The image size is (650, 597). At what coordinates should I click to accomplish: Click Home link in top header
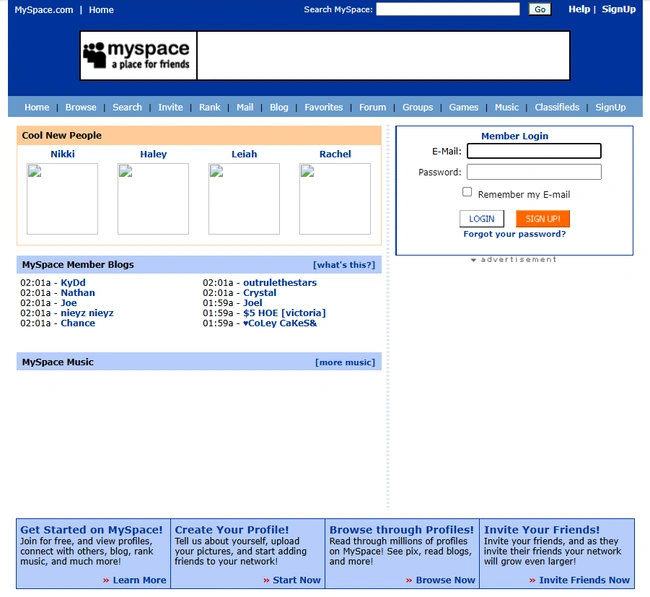[101, 10]
